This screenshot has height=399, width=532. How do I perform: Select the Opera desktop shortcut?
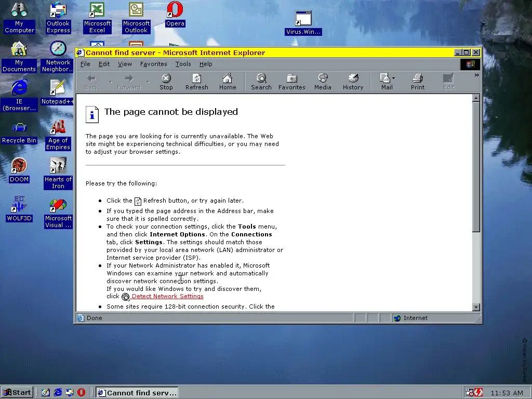175,14
